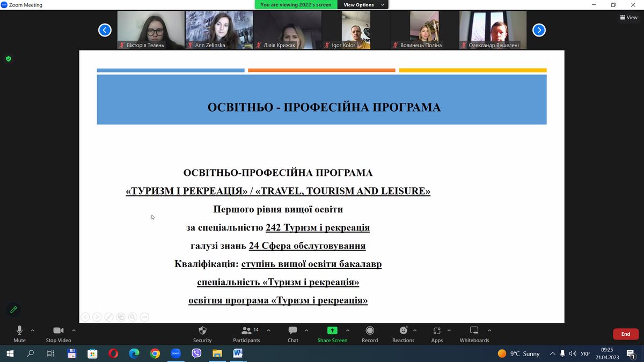
Task: Click the green encryption shield indicator
Action: coord(9,59)
